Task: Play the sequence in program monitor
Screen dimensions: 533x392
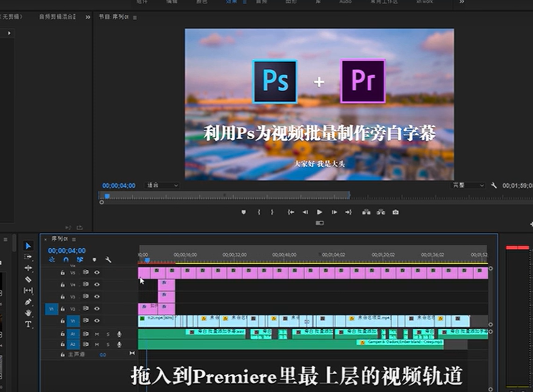Action: pyautogui.click(x=319, y=212)
